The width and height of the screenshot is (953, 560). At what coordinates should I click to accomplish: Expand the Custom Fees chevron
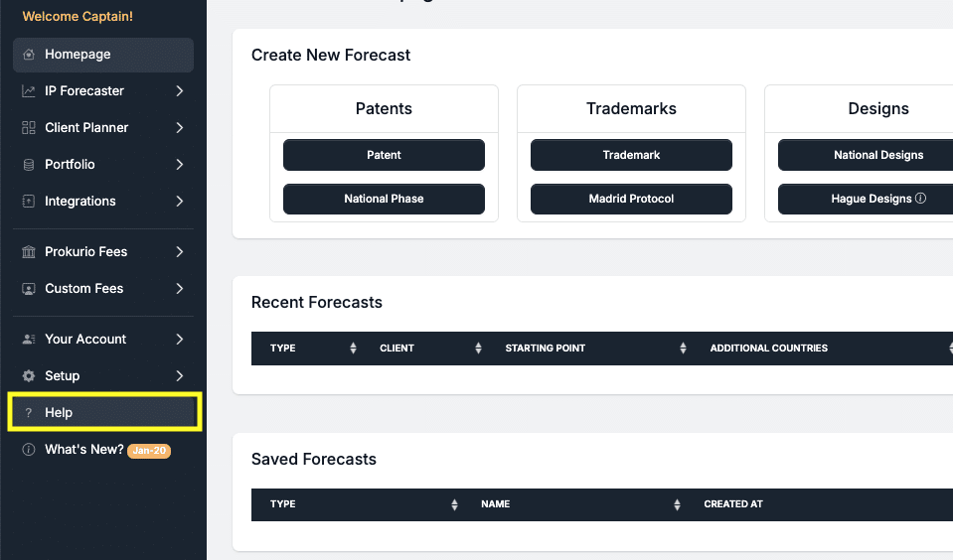180,289
